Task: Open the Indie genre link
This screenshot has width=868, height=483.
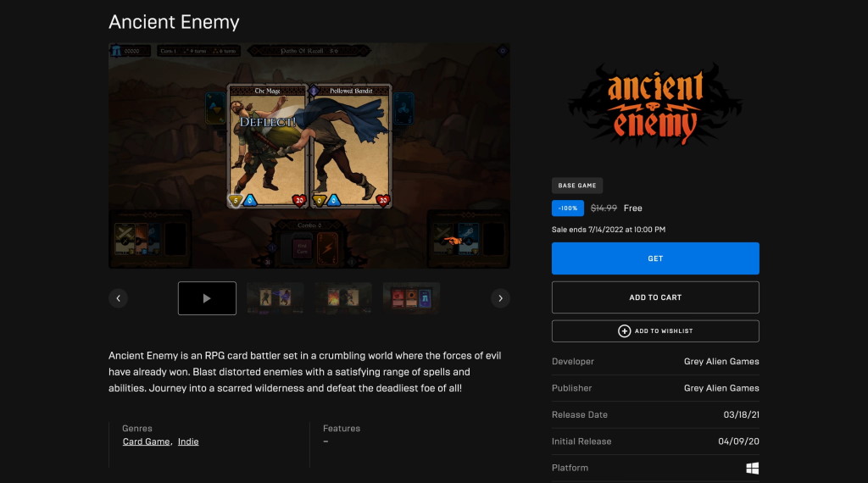Action: [x=188, y=441]
